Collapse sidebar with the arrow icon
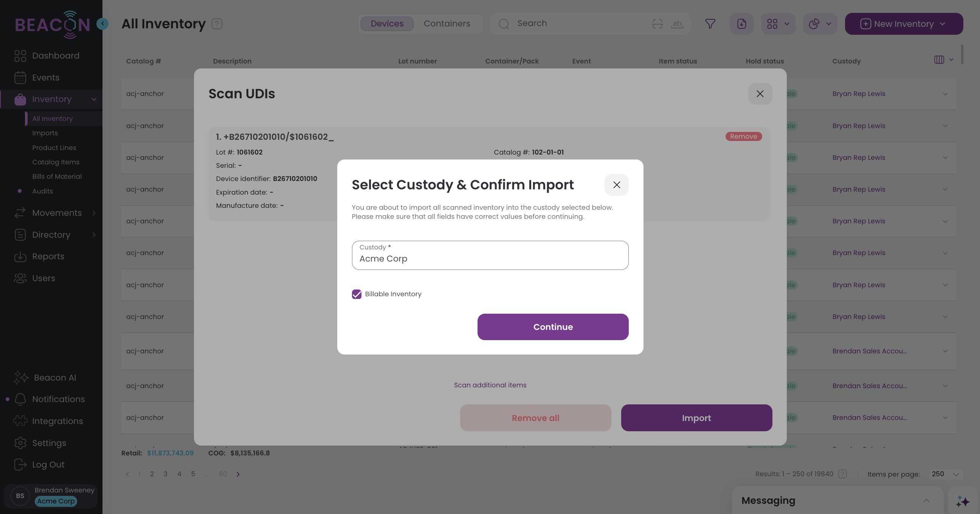980x514 pixels. click(102, 23)
